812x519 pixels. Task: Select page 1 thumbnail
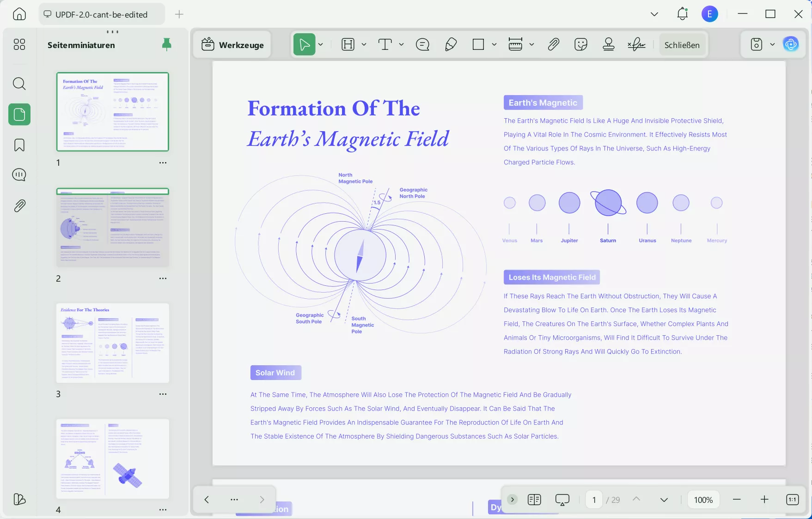(113, 112)
